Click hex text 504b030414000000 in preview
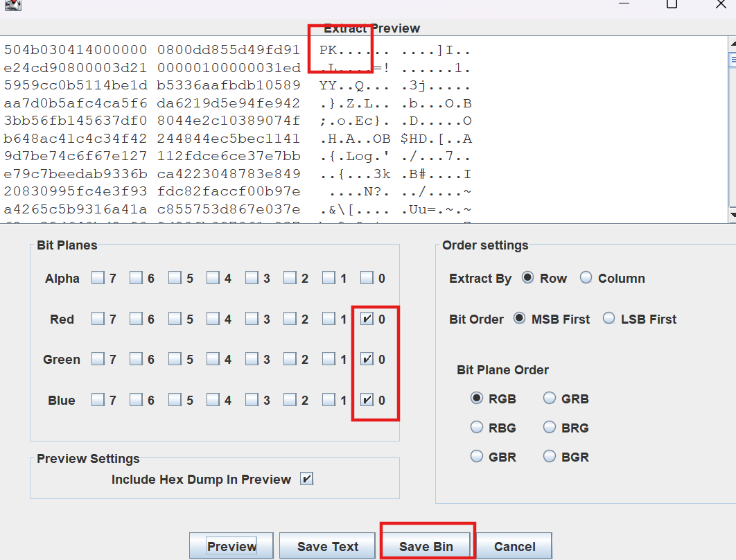736x560 pixels. pyautogui.click(x=76, y=50)
